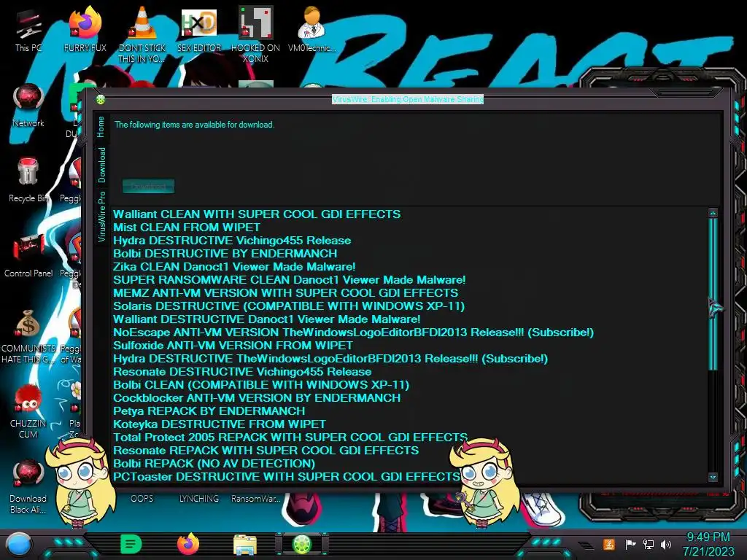This screenshot has width=747, height=560.
Task: Click the dimmed Download button
Action: 148,186
